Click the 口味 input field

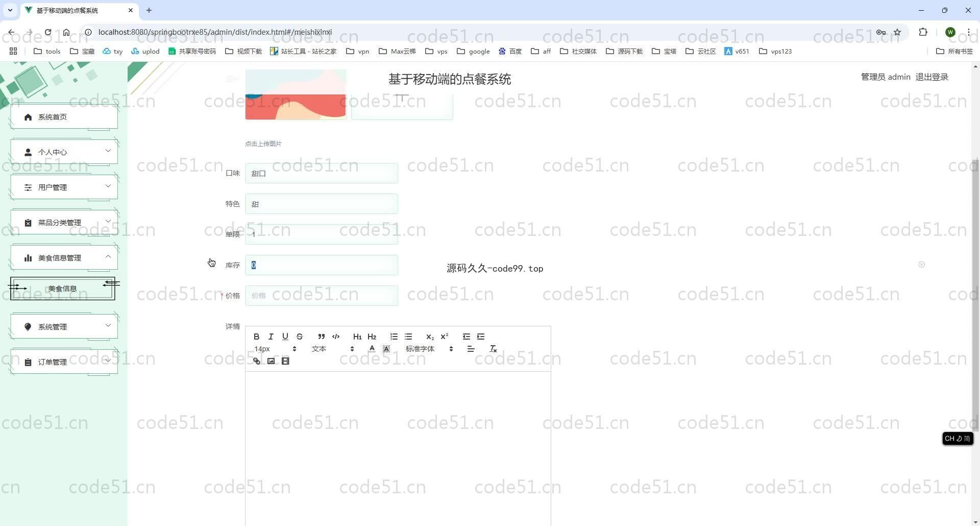click(322, 173)
